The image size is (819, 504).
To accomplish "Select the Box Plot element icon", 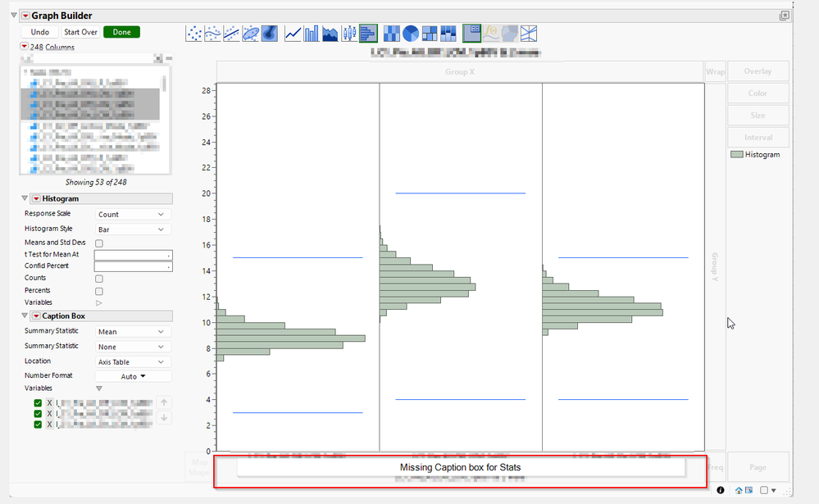I will (349, 34).
